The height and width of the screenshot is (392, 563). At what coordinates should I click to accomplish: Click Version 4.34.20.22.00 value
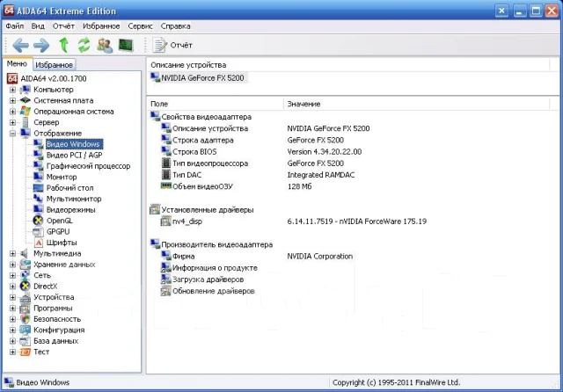click(x=325, y=152)
